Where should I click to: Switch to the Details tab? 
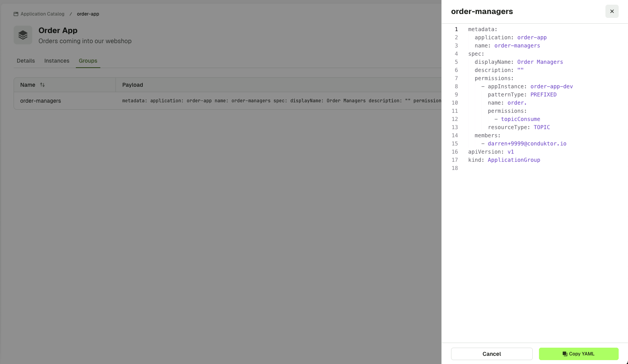tap(26, 61)
